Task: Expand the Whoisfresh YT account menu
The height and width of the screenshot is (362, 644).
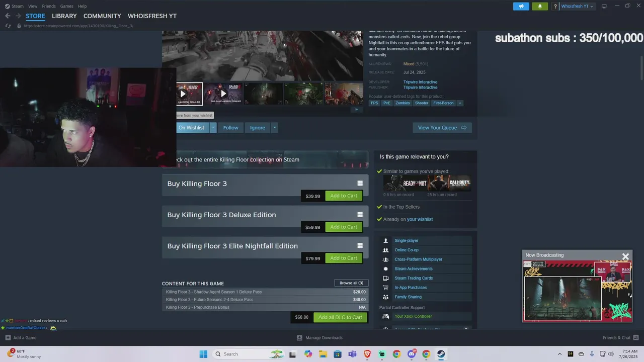Action: click(x=577, y=6)
